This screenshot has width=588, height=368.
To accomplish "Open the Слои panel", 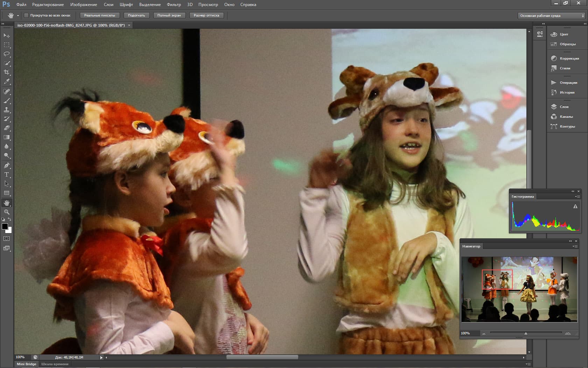I will (x=564, y=107).
